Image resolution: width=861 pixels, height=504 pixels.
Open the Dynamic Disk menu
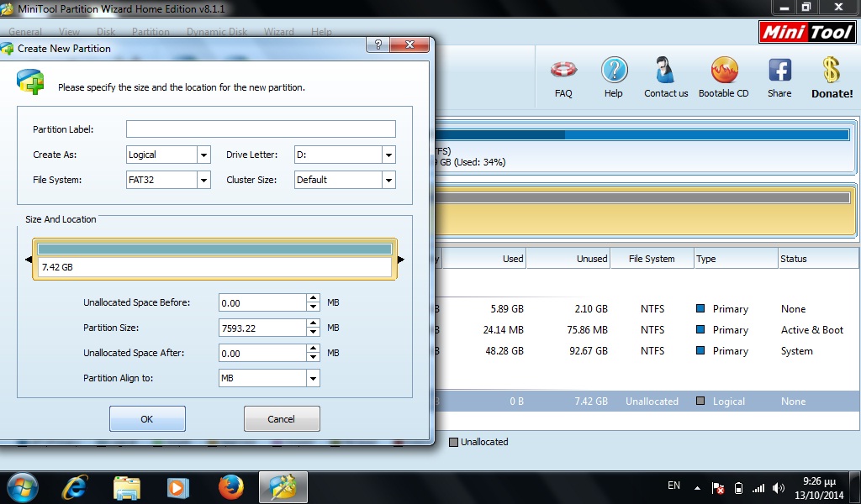[x=217, y=32]
